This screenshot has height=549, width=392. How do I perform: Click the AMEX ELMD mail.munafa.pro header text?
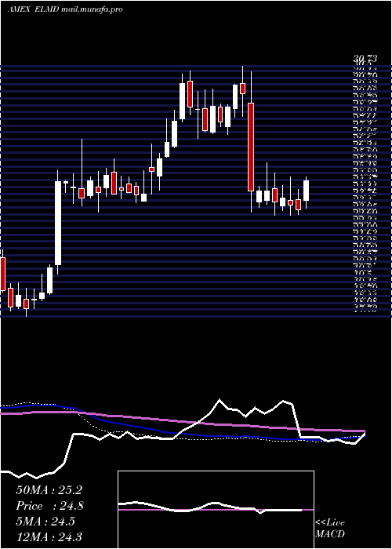tap(65, 9)
